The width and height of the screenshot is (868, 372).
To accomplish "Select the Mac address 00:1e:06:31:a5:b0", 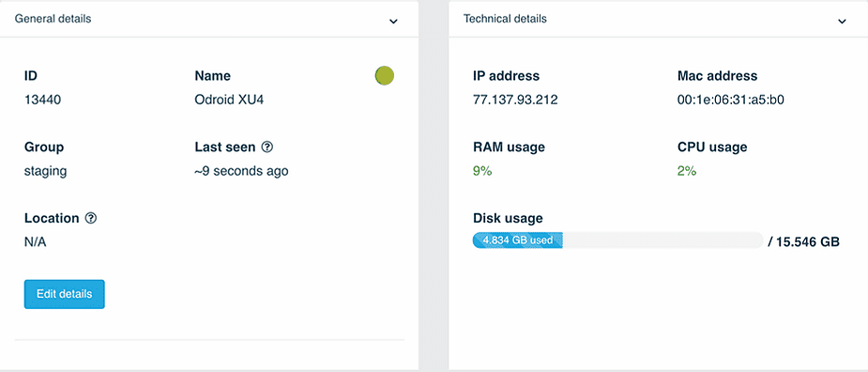I will [731, 100].
